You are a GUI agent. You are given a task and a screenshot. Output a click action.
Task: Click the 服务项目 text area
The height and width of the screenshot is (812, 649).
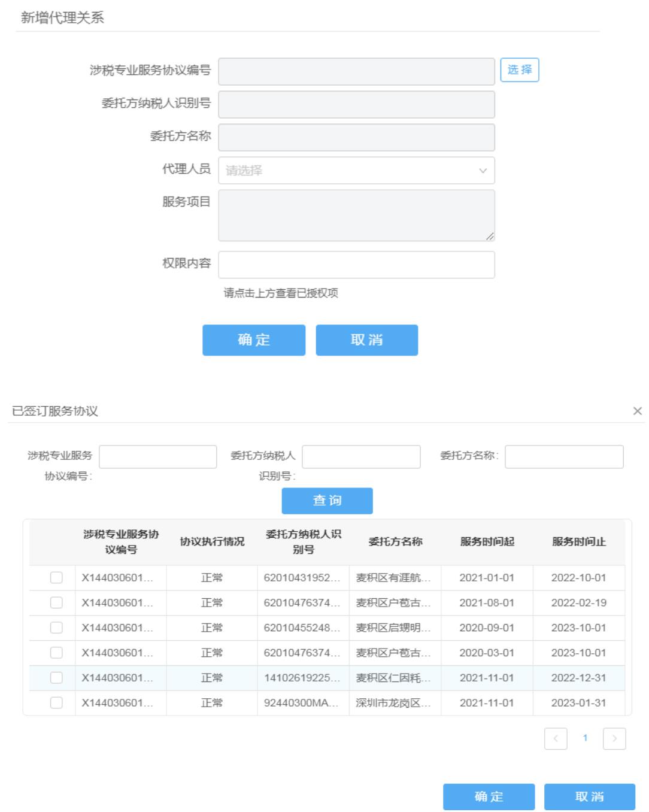pyautogui.click(x=356, y=216)
